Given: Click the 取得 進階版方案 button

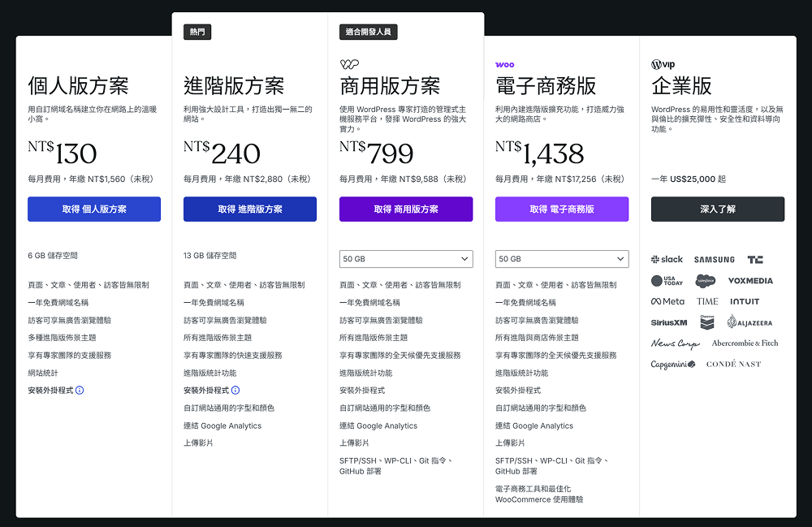Looking at the screenshot, I should coord(249,210).
